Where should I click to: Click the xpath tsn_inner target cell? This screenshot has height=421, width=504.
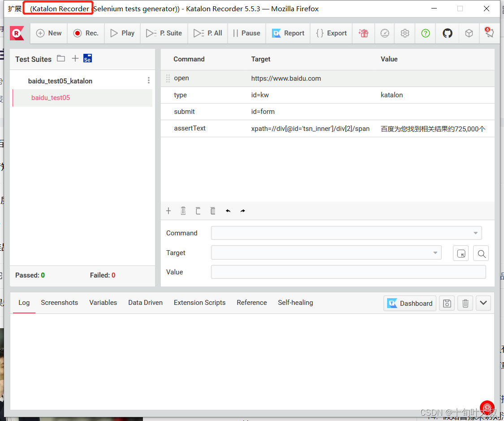(x=310, y=129)
